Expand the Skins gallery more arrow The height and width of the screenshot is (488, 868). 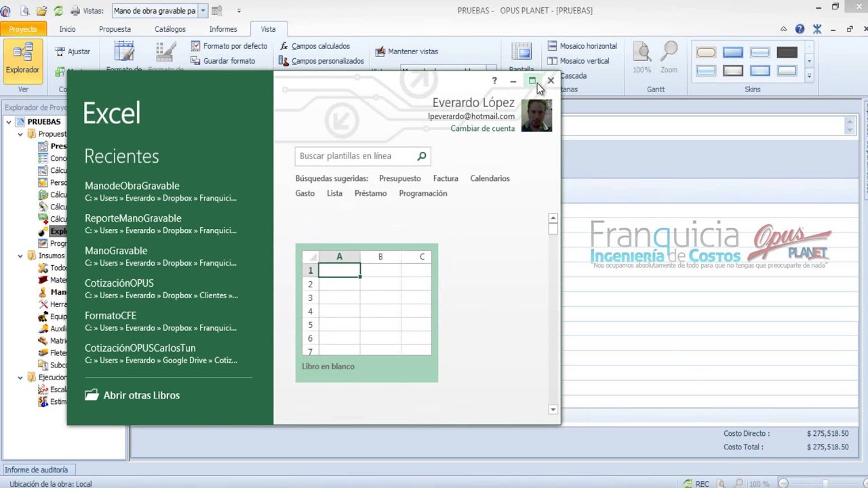point(809,76)
